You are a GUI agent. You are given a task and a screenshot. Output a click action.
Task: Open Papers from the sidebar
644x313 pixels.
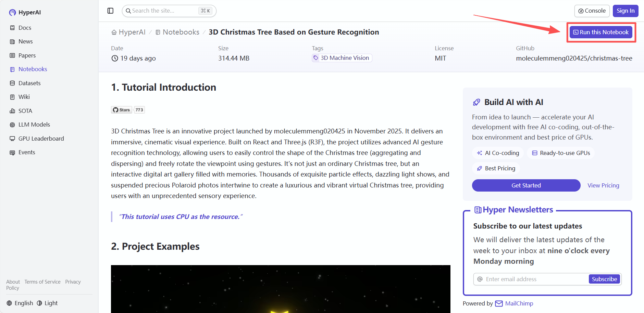tap(27, 55)
